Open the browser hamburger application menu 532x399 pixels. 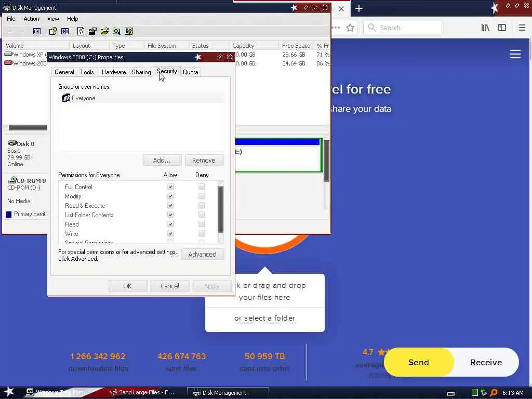click(522, 28)
